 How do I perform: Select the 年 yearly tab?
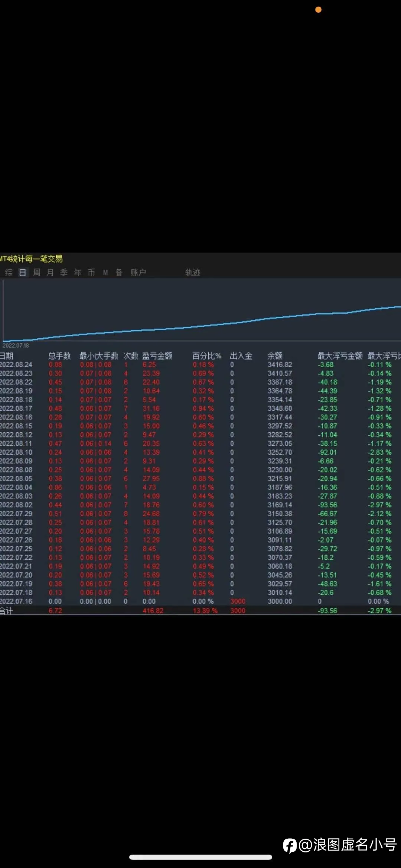coord(78,273)
